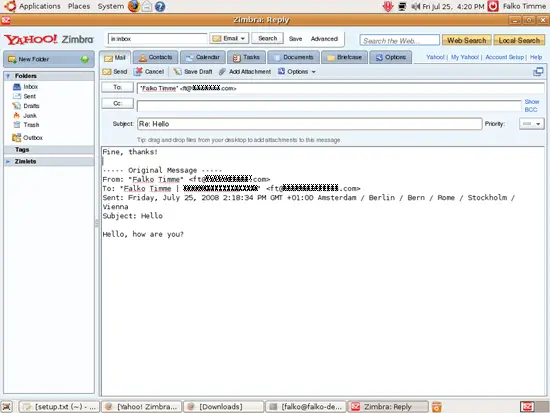Open the Yahoo! link
This screenshot has width=550, height=413.
[x=435, y=57]
